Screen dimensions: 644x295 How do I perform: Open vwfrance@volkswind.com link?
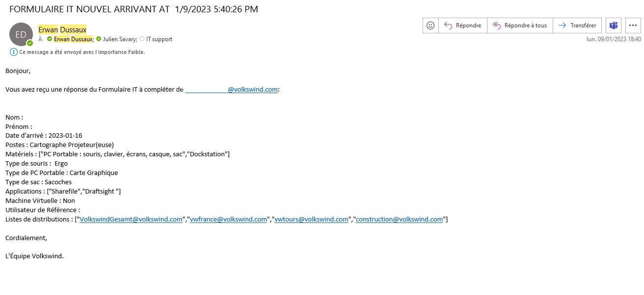228,220
